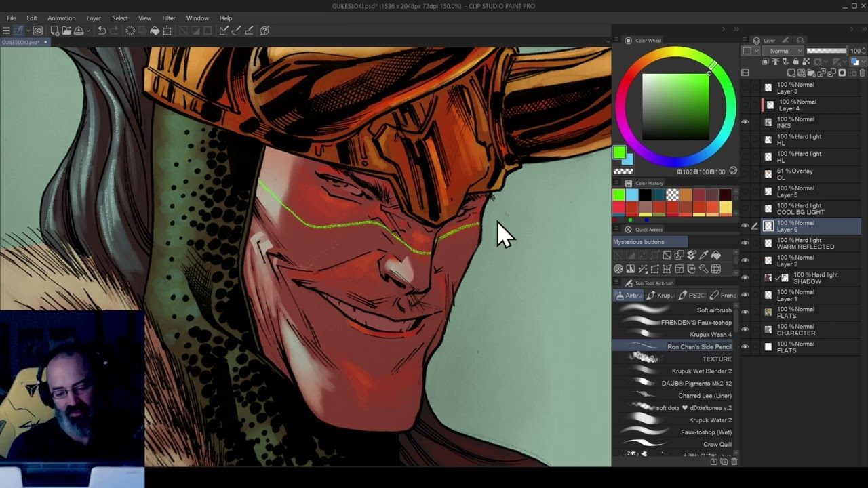Show the OL Overlay layer

point(745,174)
